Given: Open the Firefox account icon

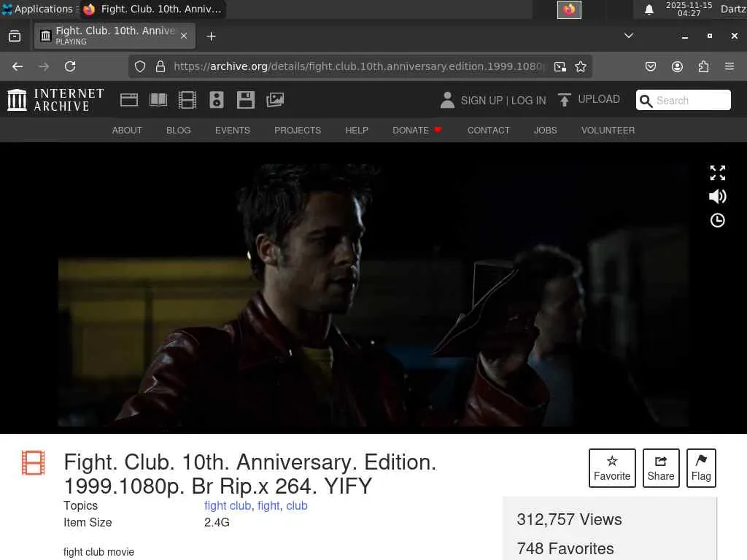Looking at the screenshot, I should [677, 66].
